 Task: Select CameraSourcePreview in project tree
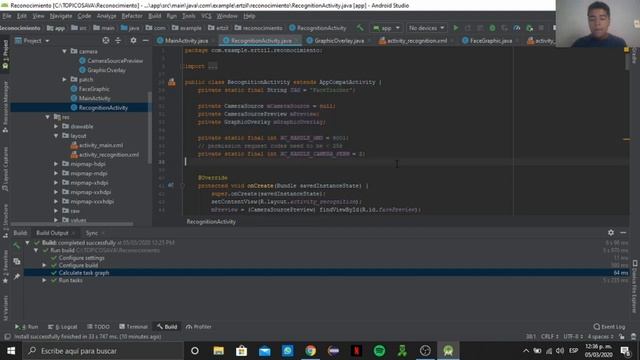tap(111, 60)
